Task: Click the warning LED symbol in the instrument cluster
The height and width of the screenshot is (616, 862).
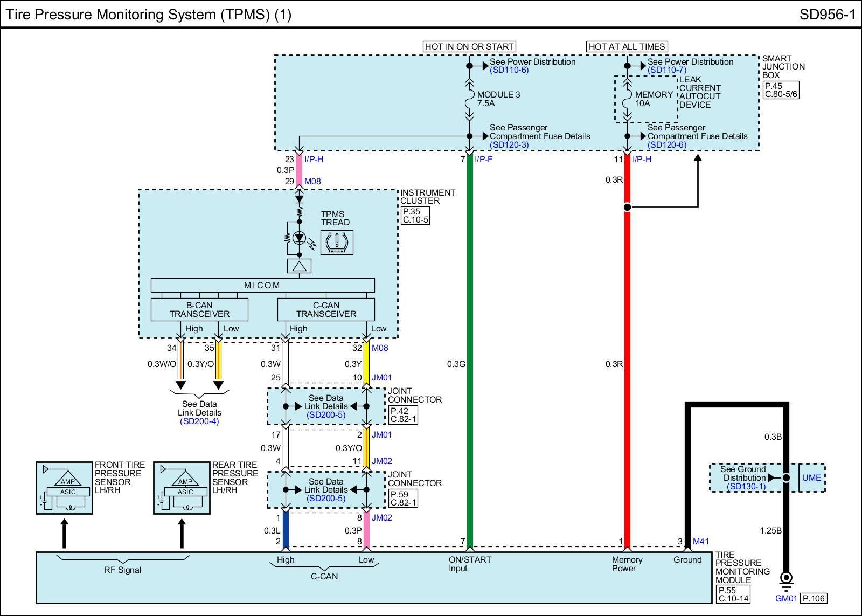Action: click(299, 238)
